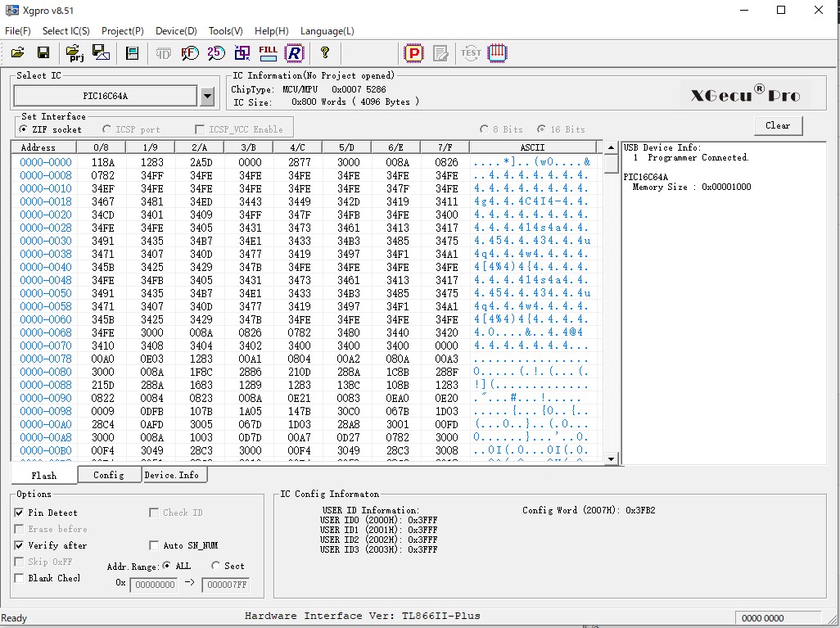This screenshot has height=628, width=840.
Task: Click address row 0000-0000
Action: tap(46, 162)
